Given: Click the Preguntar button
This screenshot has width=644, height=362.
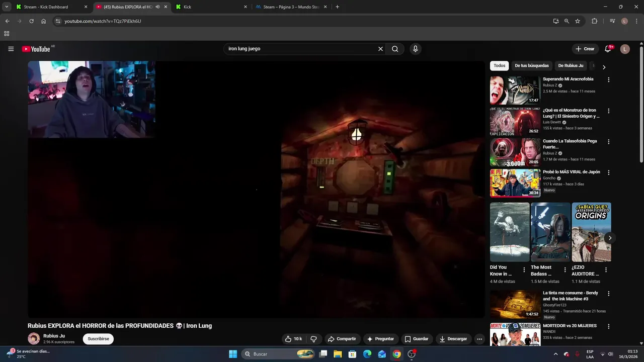Looking at the screenshot, I should 381,339.
